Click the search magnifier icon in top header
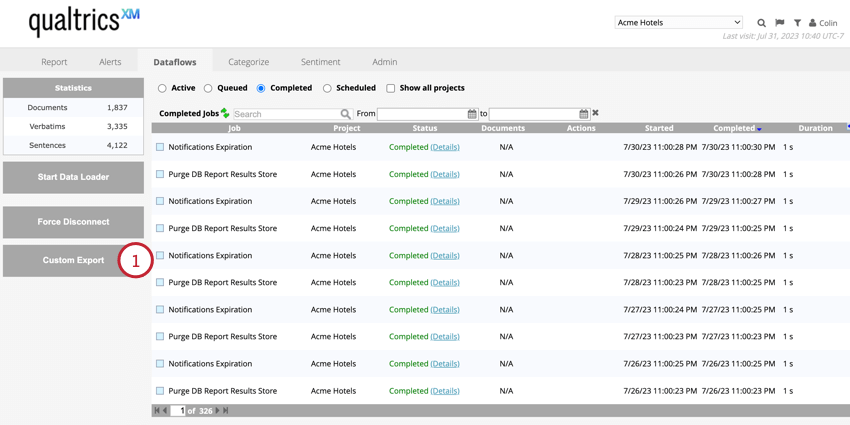850x425 pixels. [761, 23]
